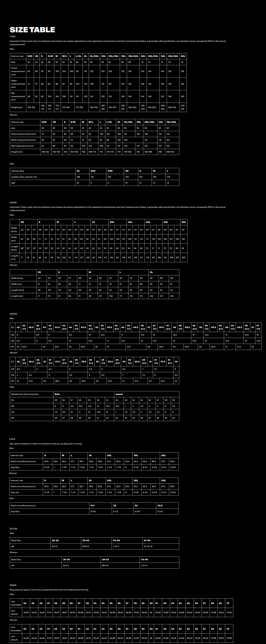Click US size 15.5 in Men shoes
The image size is (266, 644).
[x=258, y=341]
